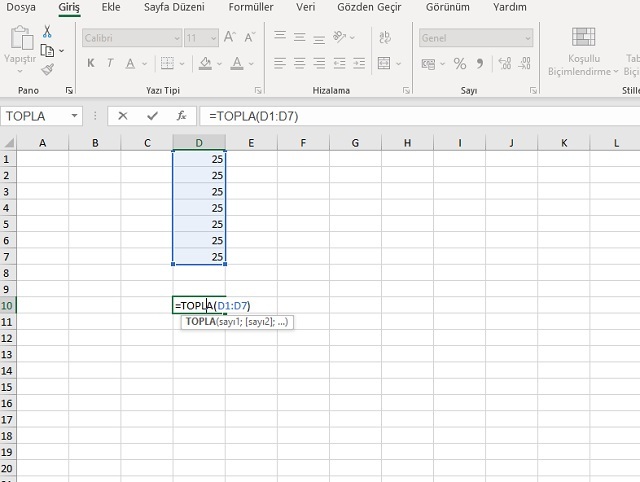Open Koşullu Biçimlendirme menu
This screenshot has width=640, height=482.
[x=583, y=51]
